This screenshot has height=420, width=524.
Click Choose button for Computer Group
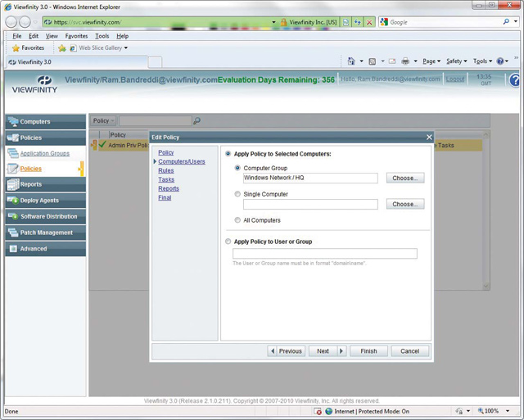tap(405, 178)
